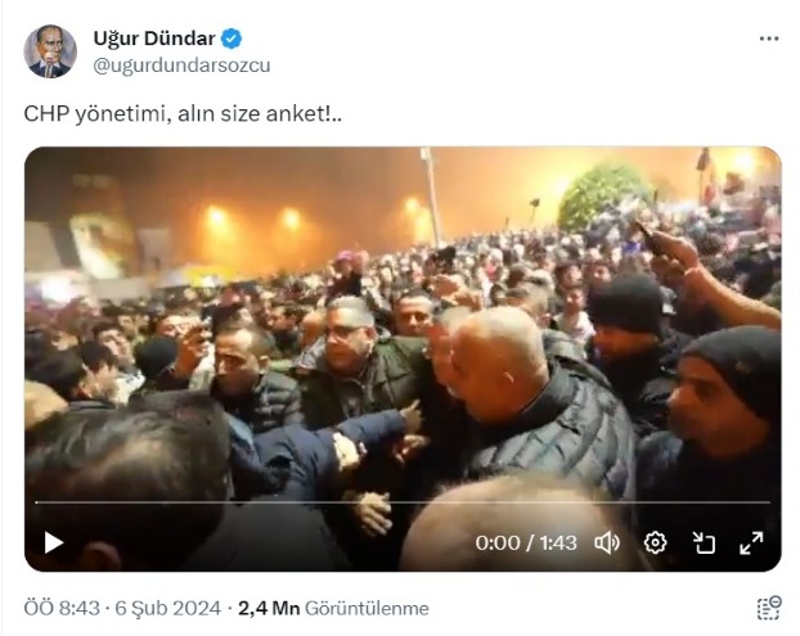Open the 8:43 · 6 Şub 2024 timestamp
This screenshot has width=800, height=636.
[x=122, y=608]
